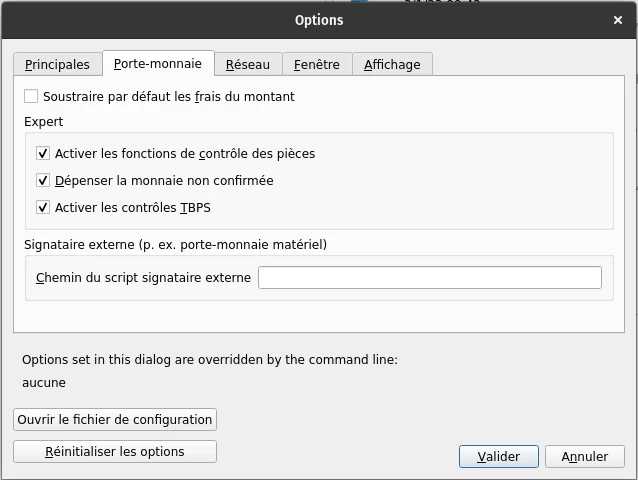Click Ouvrir le fichier de configuration
Image resolution: width=638 pixels, height=480 pixels.
click(x=115, y=420)
